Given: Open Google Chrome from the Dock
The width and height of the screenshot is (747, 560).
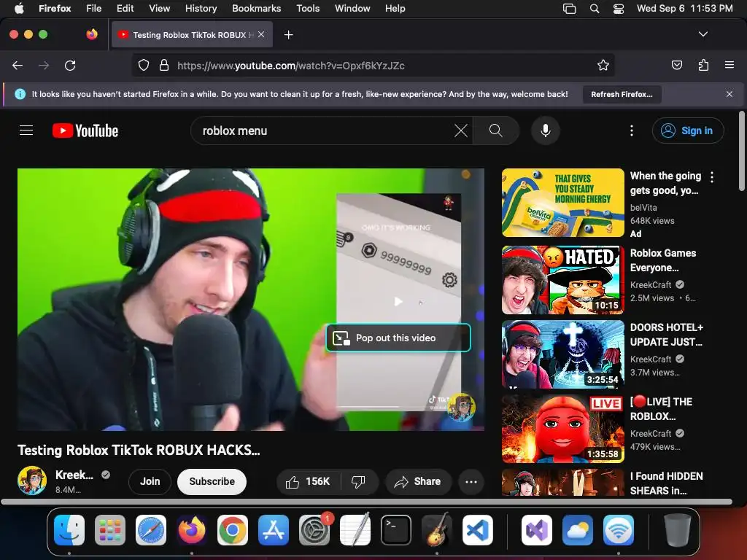Looking at the screenshot, I should (233, 530).
